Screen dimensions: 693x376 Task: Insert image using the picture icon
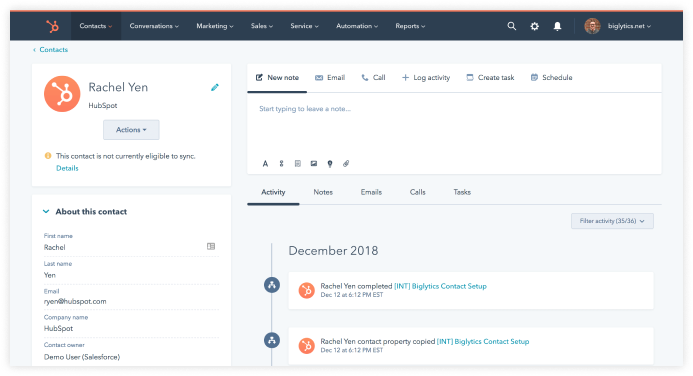314,164
